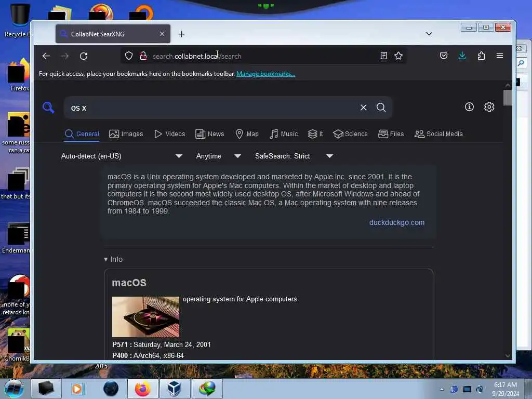Switch to the News category tab
The image size is (532, 399).
[x=210, y=134]
